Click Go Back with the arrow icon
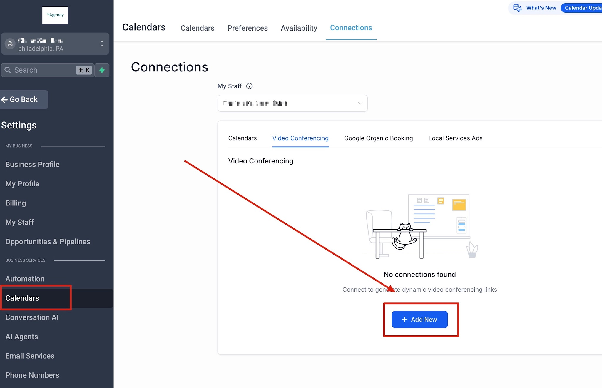This screenshot has width=602, height=388. (x=24, y=99)
